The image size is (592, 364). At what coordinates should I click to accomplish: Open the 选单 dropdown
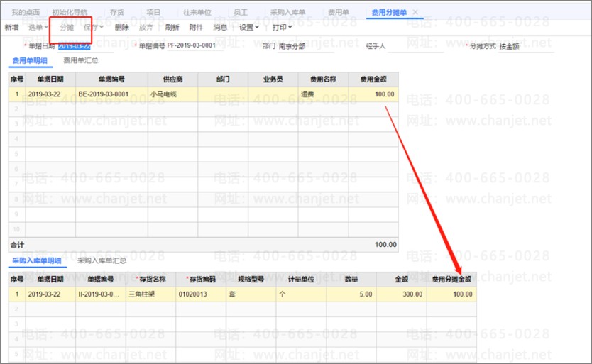[x=38, y=28]
